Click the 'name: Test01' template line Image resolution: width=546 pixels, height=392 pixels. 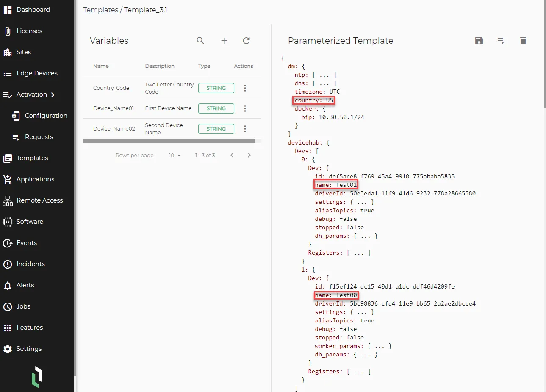[x=336, y=185]
